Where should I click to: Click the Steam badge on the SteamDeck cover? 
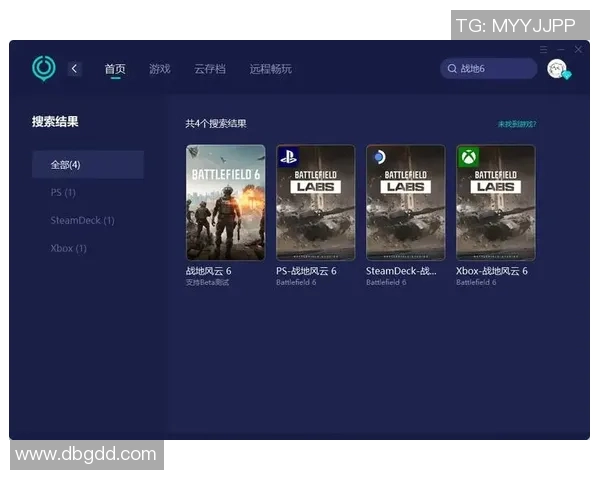[x=379, y=157]
